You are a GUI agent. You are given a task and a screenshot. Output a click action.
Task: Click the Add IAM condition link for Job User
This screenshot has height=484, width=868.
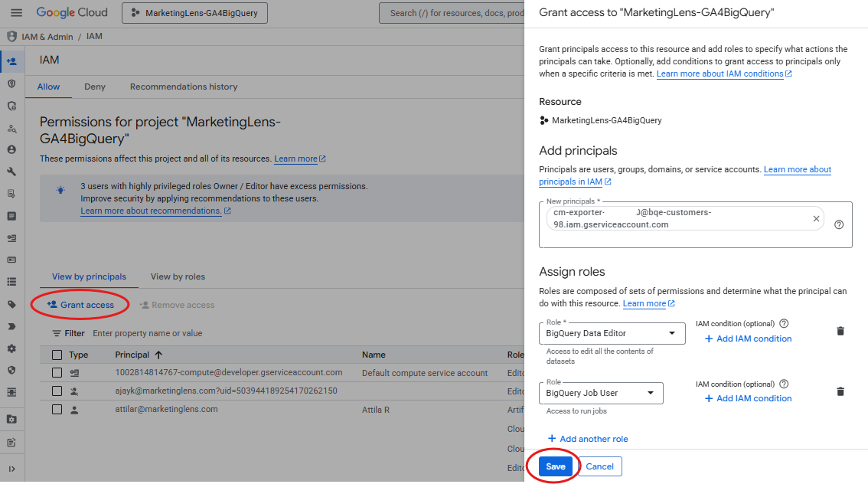click(747, 398)
